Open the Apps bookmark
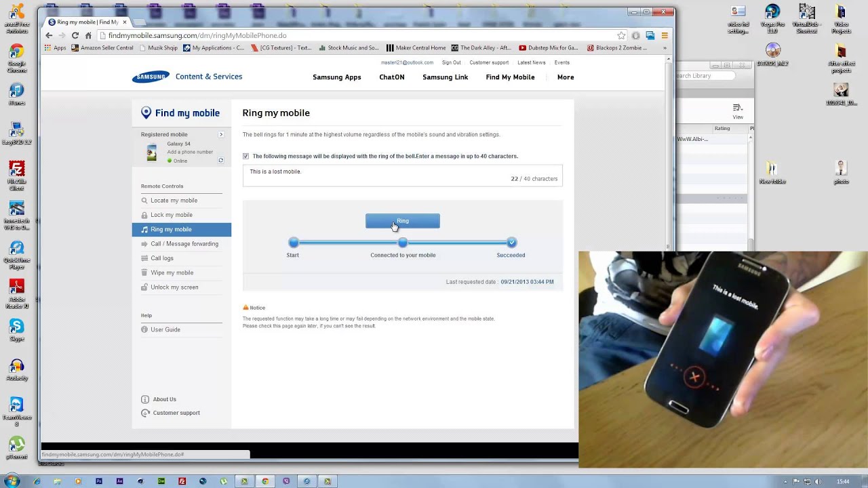Screen dimensions: 868x488 (55, 48)
